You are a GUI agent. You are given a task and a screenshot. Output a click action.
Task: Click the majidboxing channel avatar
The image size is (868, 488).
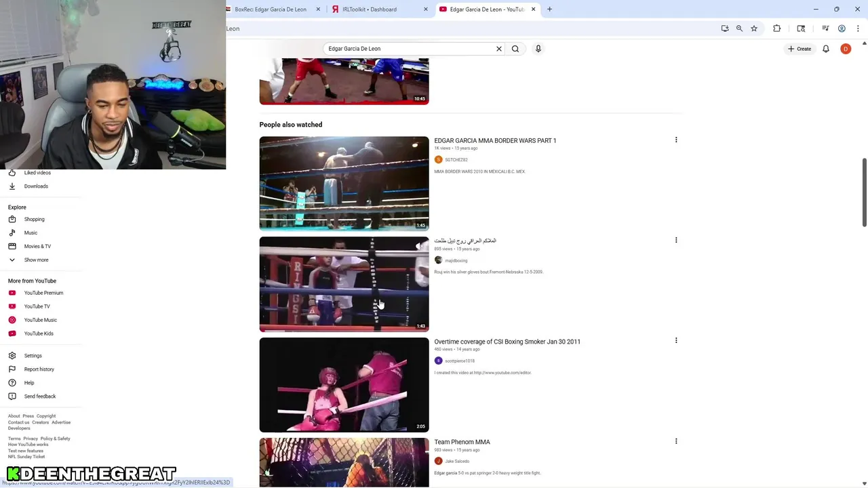pyautogui.click(x=438, y=260)
